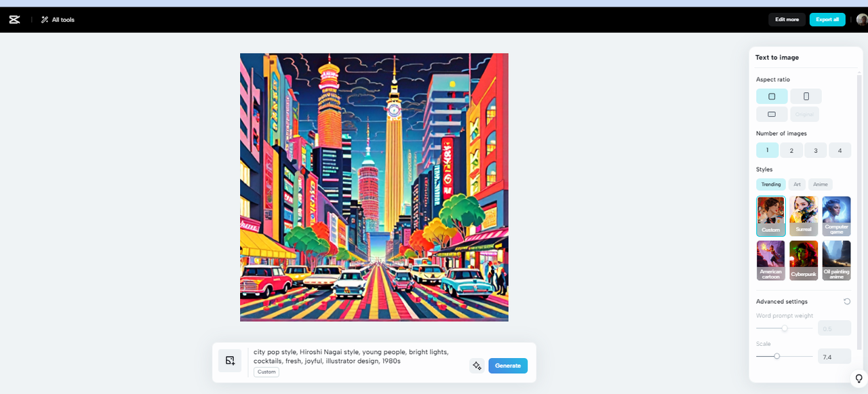
Task: Click the Edit more button
Action: (x=787, y=20)
